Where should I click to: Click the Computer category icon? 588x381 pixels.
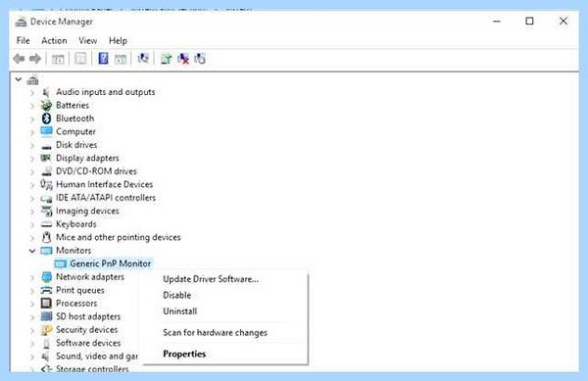[46, 131]
